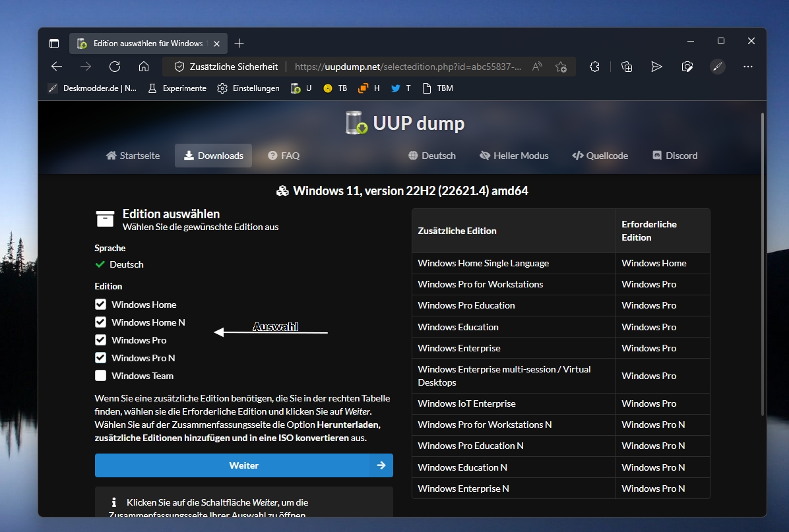Click the Zusätzliche Edition column header

[514, 231]
